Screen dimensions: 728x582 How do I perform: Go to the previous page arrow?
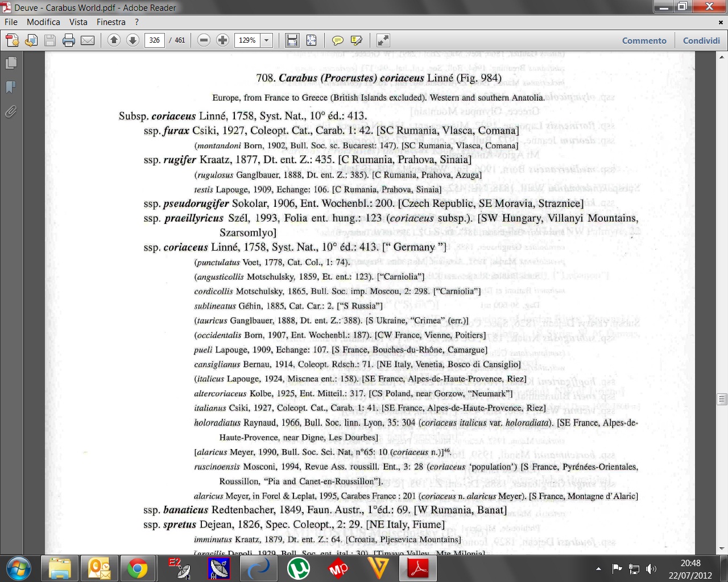[114, 40]
